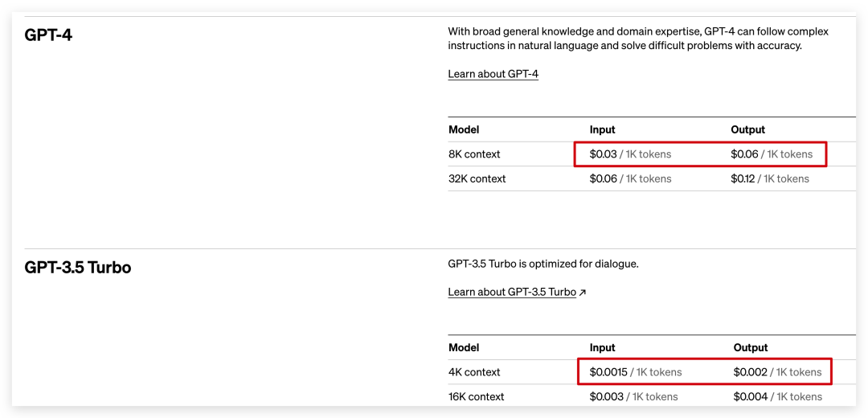Image resolution: width=868 pixels, height=418 pixels.
Task: Click the Model column header in GPT-4 table
Action: coord(464,130)
